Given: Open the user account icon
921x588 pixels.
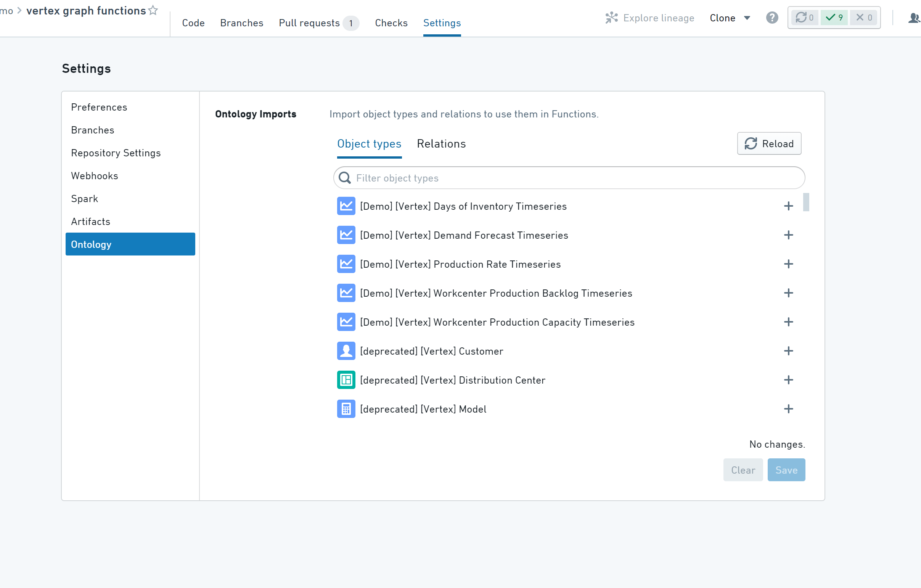Looking at the screenshot, I should pyautogui.click(x=915, y=18).
